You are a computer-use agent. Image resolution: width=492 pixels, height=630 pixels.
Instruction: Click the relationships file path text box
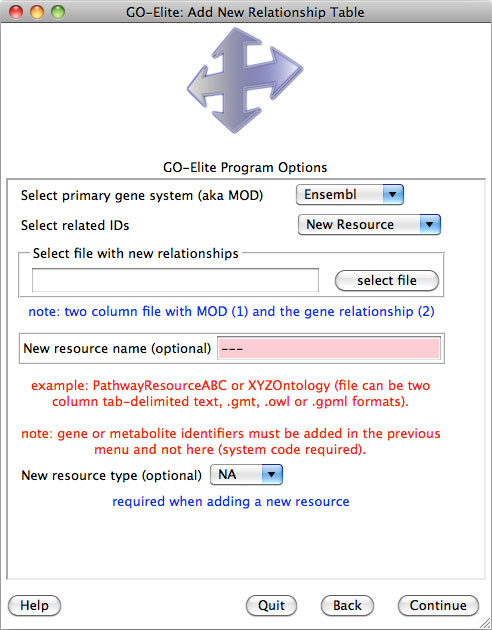[x=175, y=280]
